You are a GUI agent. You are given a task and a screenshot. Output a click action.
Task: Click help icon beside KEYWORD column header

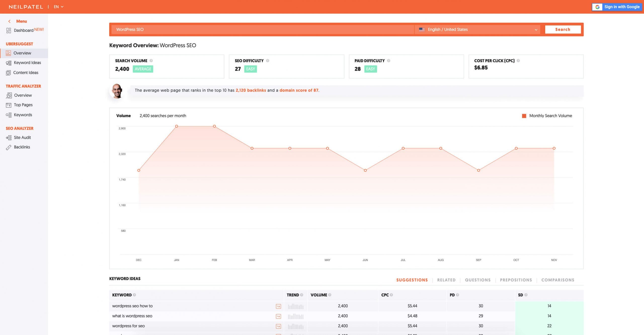(134, 295)
